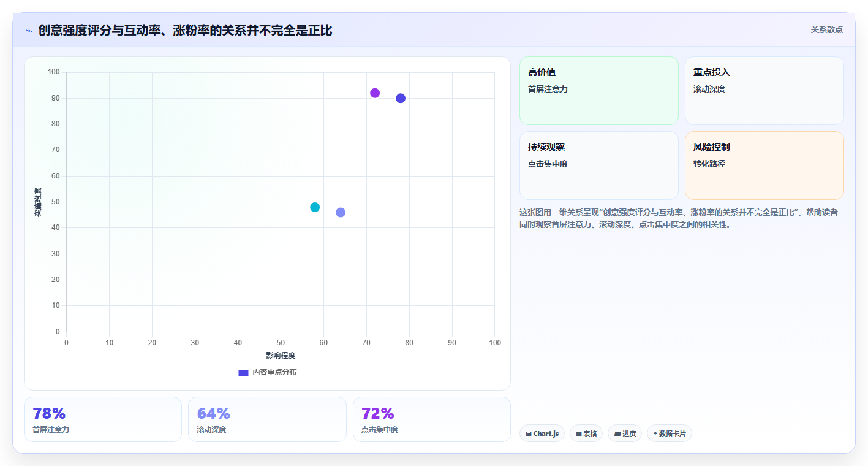Click the 实施难度 y-axis title

(38, 202)
